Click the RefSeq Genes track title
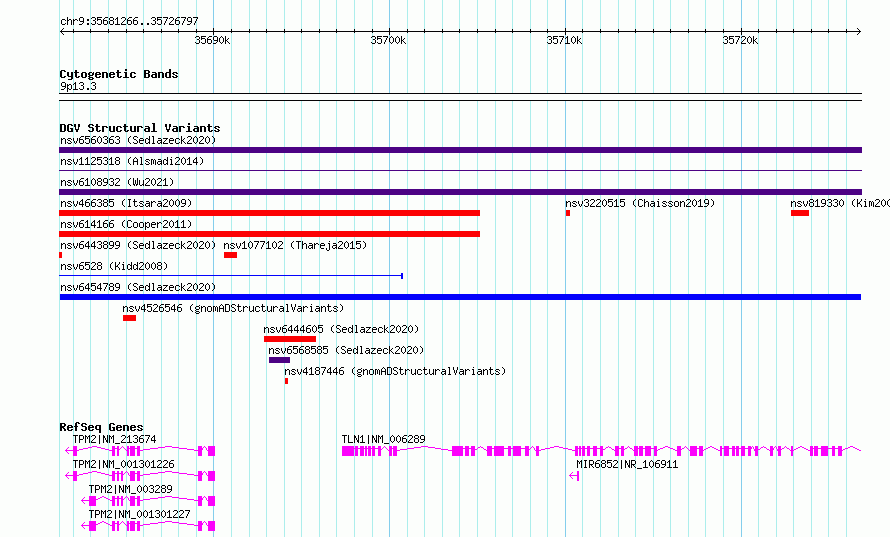890x537 pixels. click(101, 427)
